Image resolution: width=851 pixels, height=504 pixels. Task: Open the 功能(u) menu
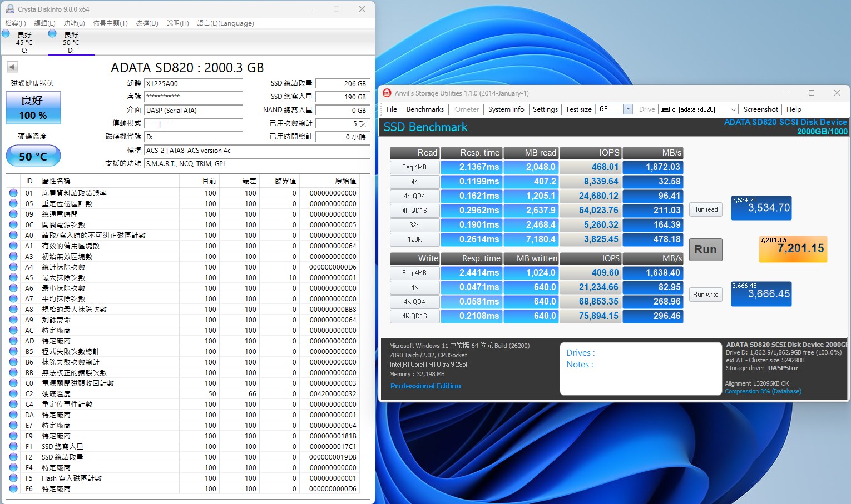coord(74,23)
